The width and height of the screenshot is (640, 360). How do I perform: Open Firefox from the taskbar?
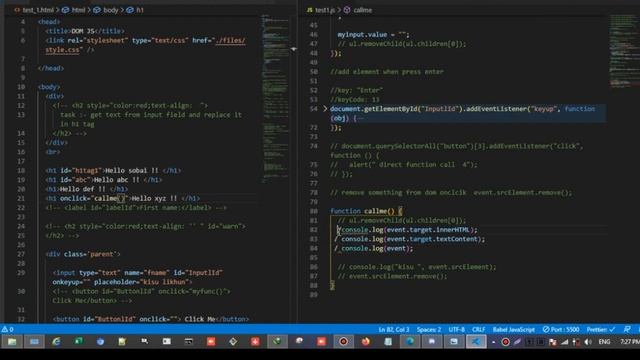tap(366, 342)
